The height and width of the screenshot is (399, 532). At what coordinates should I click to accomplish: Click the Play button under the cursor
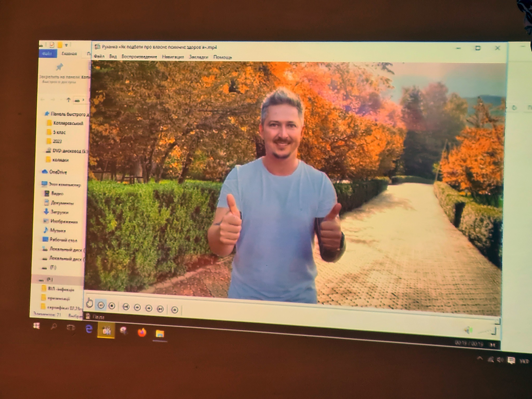coord(90,303)
